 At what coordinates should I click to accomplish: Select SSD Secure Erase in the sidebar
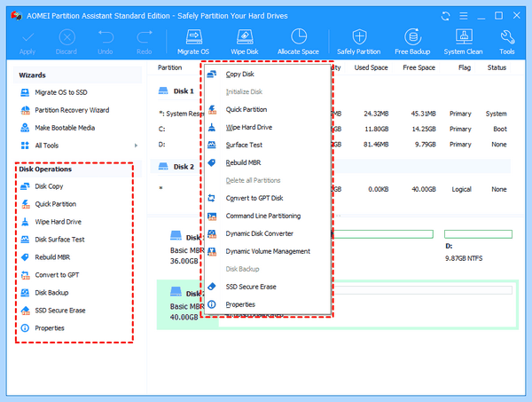click(60, 311)
